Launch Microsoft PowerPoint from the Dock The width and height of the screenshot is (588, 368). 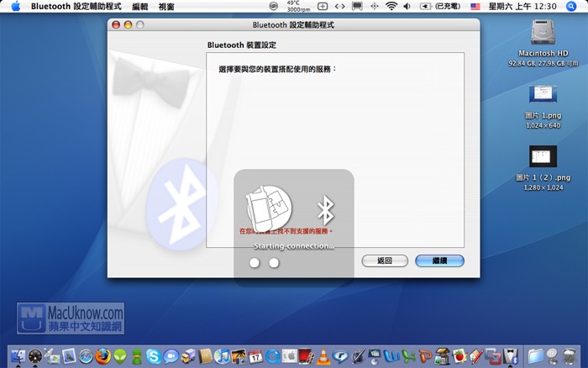pos(425,356)
